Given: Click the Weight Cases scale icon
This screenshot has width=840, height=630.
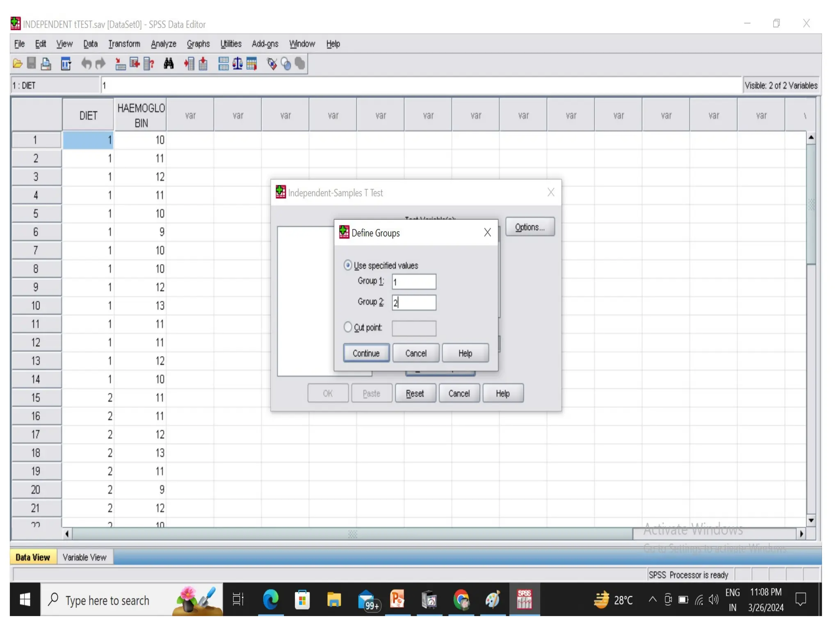Looking at the screenshot, I should [x=237, y=64].
